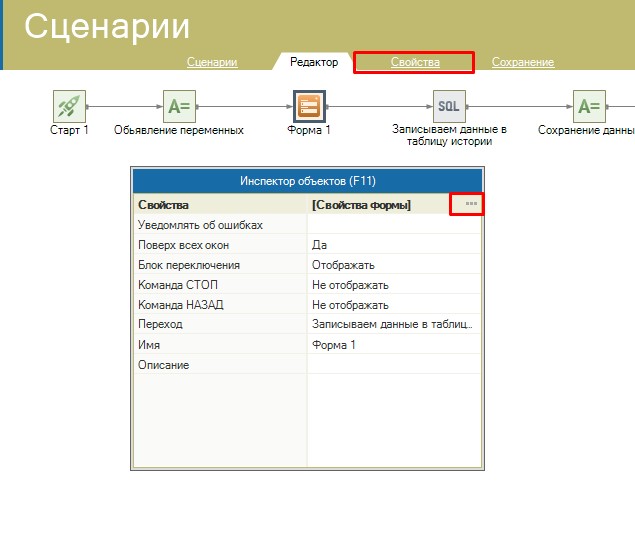Switch to the Редактор tab

pos(314,62)
